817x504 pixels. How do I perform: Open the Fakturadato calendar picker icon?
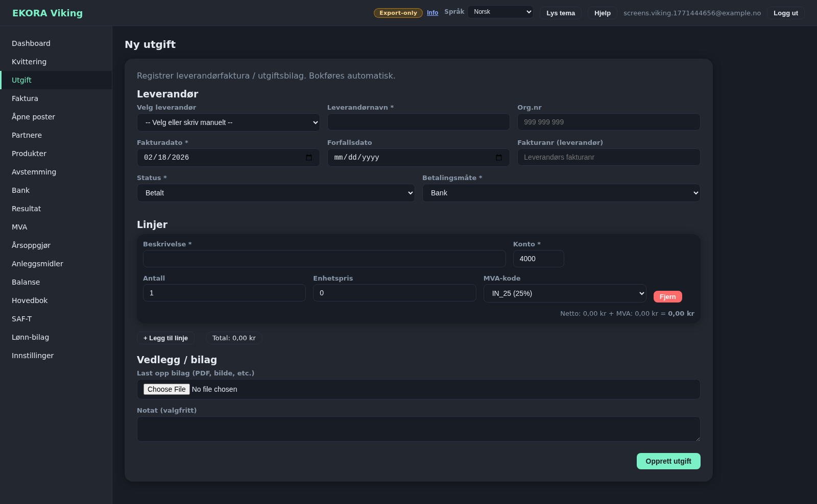pos(309,158)
